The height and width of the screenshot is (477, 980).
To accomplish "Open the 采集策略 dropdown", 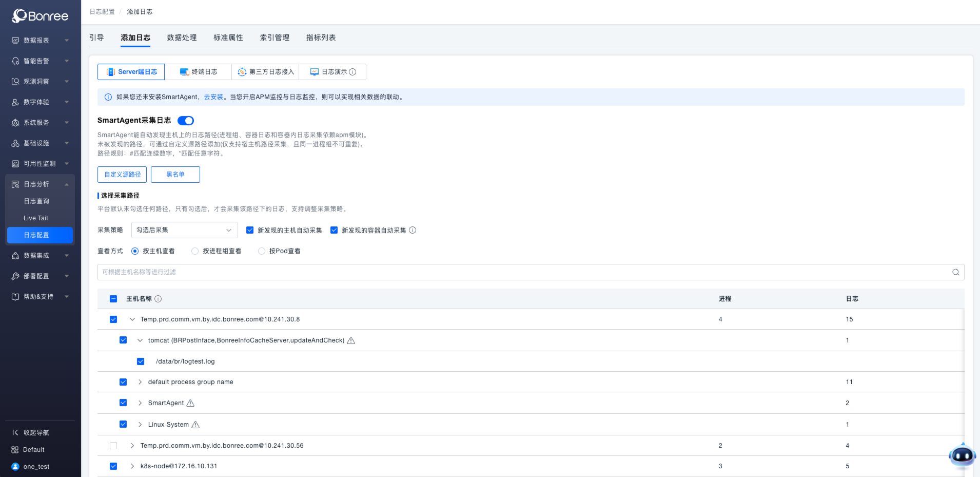I will pos(184,230).
